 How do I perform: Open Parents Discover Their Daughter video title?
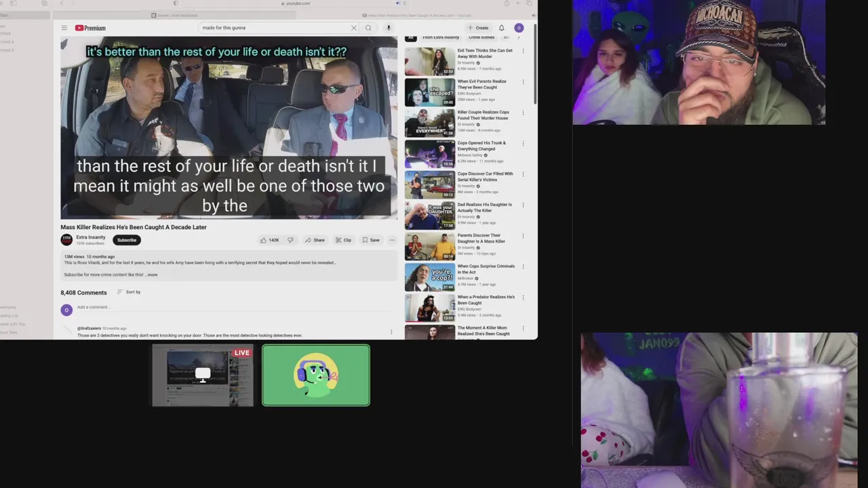[x=481, y=238]
